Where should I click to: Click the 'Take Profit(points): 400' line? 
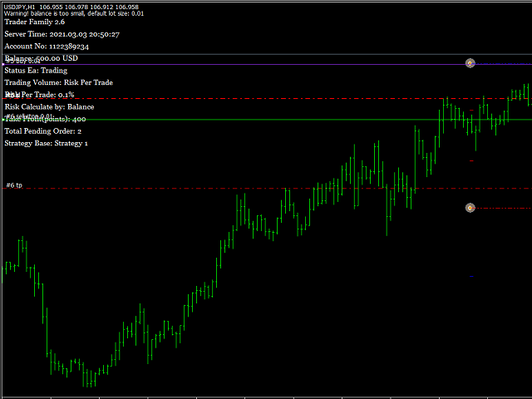(x=45, y=119)
